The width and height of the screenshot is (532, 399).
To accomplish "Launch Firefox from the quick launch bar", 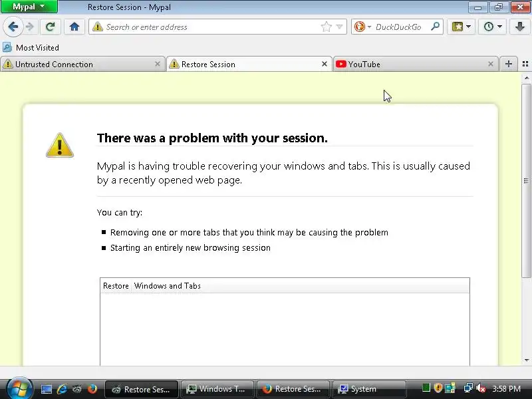I will tap(92, 389).
